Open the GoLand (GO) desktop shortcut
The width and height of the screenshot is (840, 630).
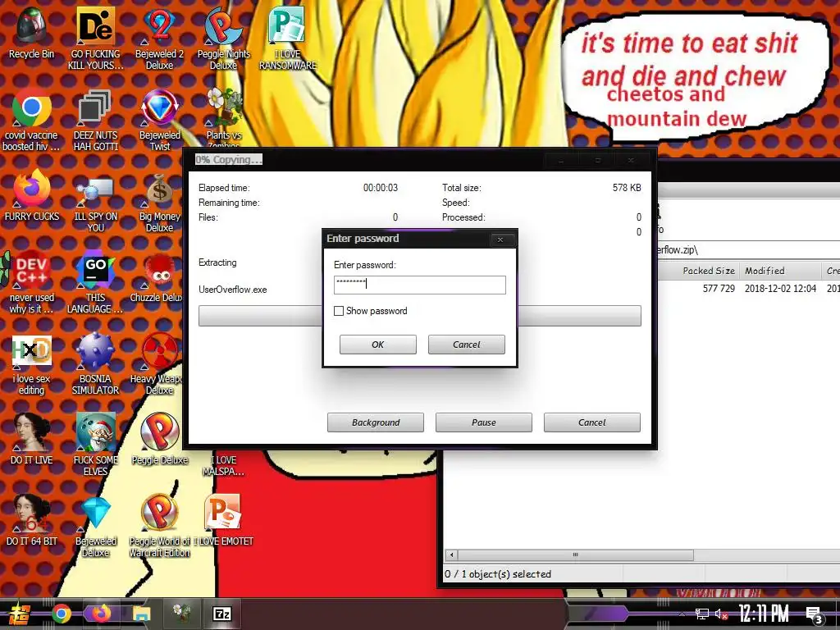pyautogui.click(x=95, y=281)
